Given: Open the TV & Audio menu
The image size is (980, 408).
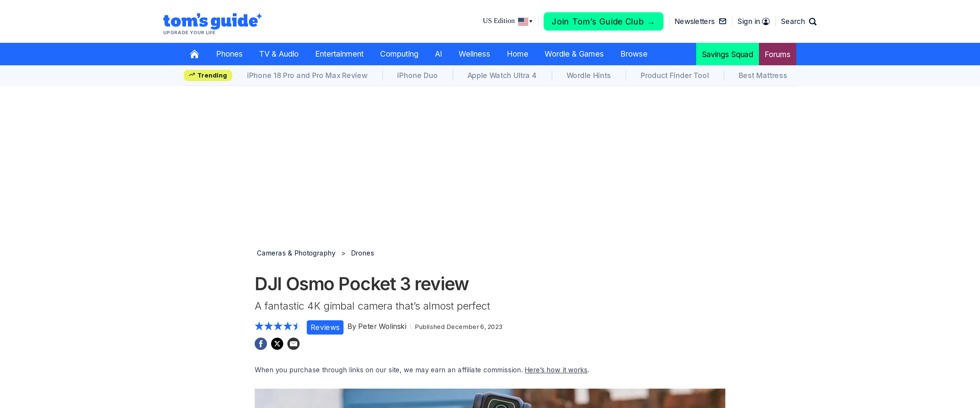Looking at the screenshot, I should tap(279, 54).
